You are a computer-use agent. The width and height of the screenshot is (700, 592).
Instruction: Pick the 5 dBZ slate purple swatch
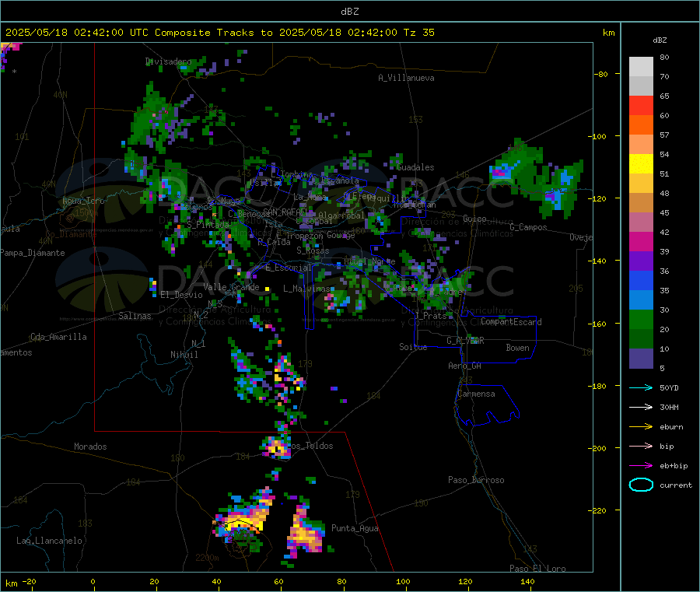[641, 359]
